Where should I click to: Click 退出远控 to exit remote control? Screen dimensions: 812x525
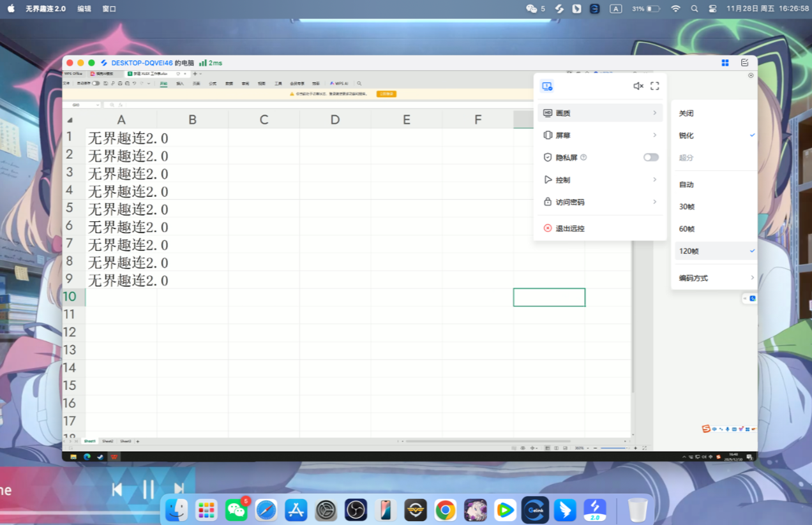[x=569, y=228]
